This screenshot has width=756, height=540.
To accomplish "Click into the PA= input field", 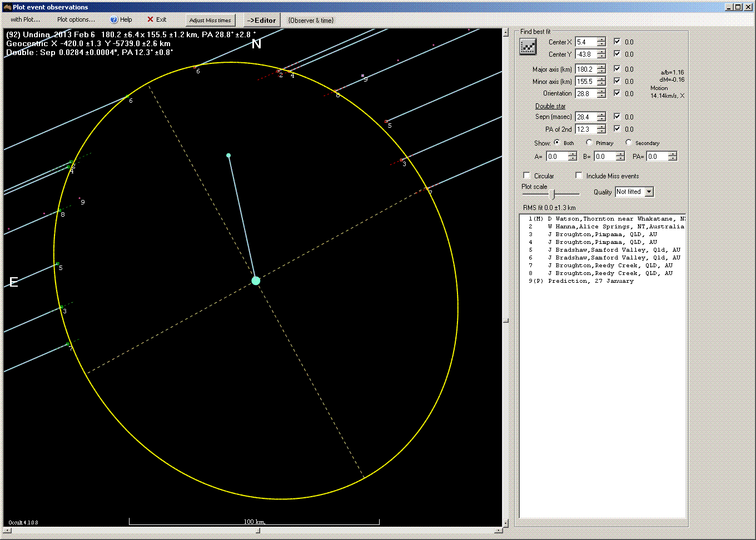I will coord(657,157).
